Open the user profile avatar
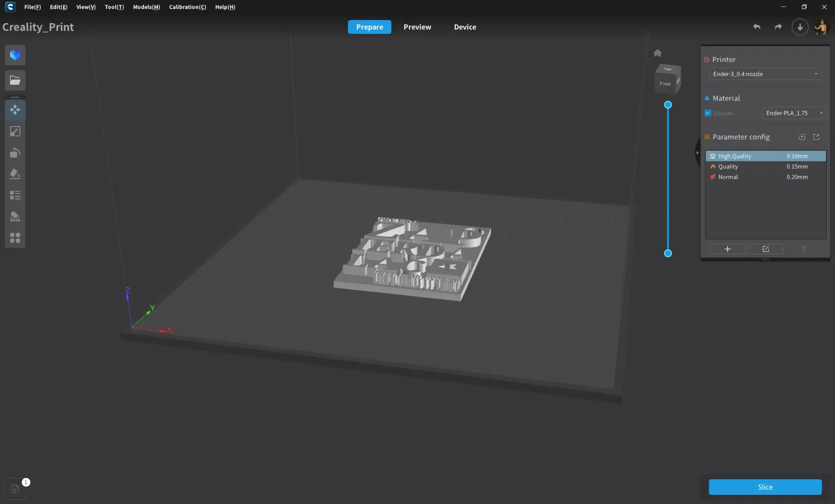Viewport: 835px width, 504px height. 821,27
